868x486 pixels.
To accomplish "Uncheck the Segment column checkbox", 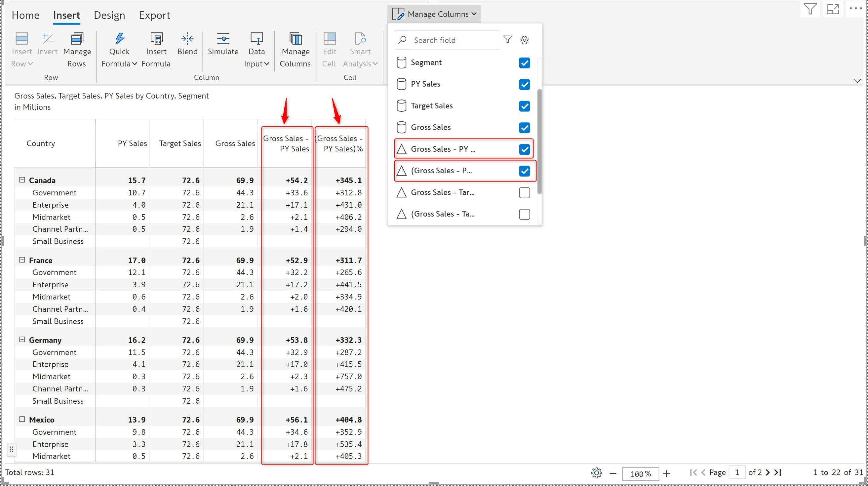I will [524, 63].
